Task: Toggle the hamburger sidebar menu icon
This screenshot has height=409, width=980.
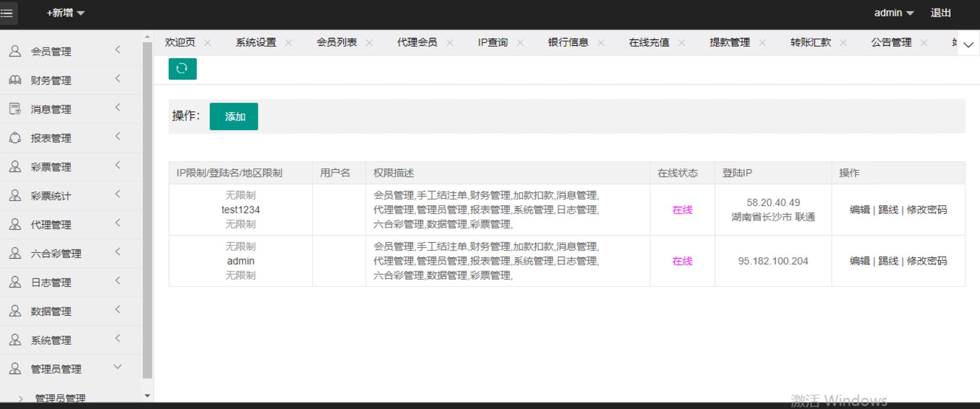Action: click(x=7, y=13)
